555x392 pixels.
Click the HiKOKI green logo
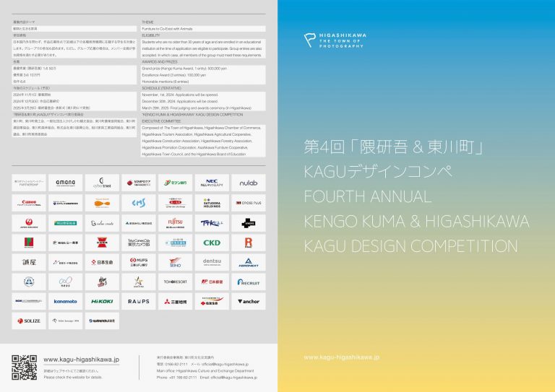click(102, 302)
